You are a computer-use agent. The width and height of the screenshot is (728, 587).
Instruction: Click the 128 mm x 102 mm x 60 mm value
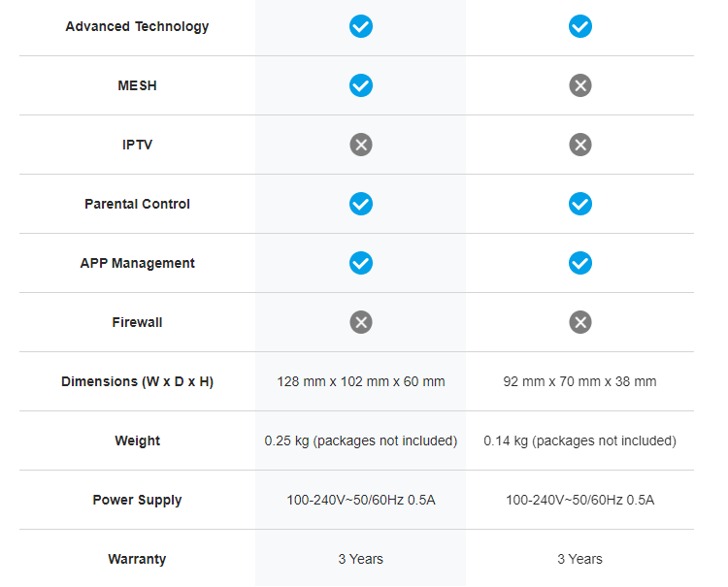point(361,381)
